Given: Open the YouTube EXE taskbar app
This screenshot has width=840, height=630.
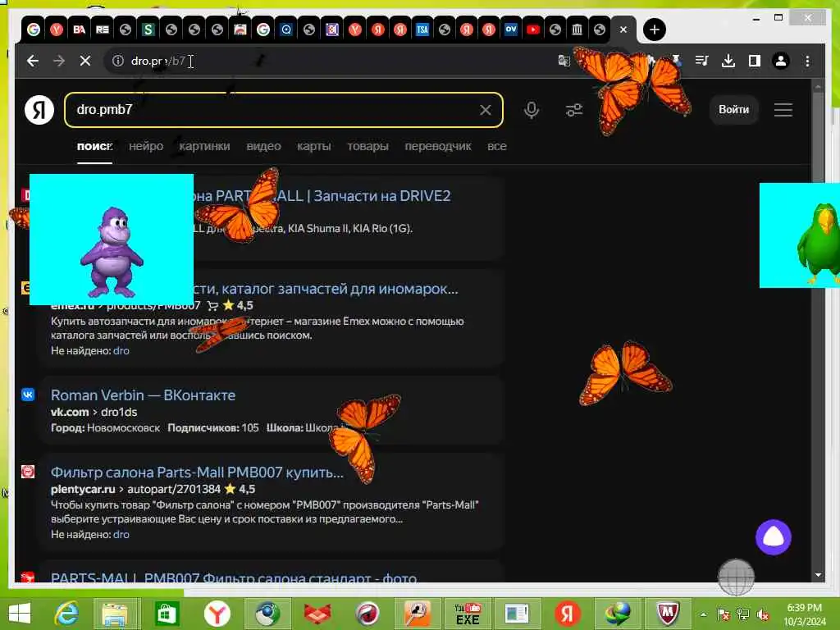Looking at the screenshot, I should pos(467,614).
